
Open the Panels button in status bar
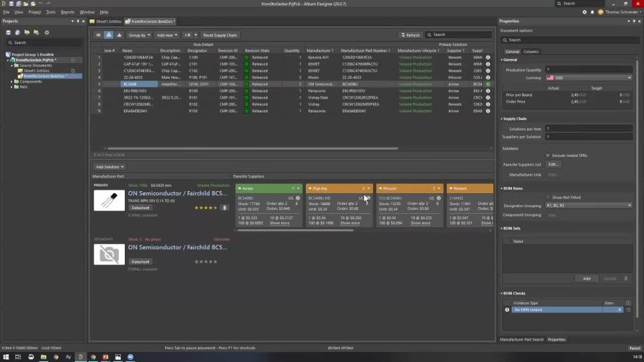click(635, 349)
